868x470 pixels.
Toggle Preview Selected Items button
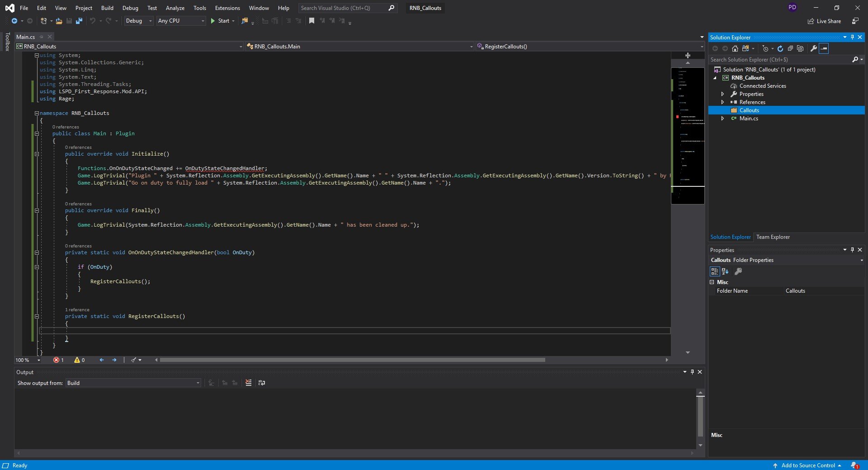824,48
